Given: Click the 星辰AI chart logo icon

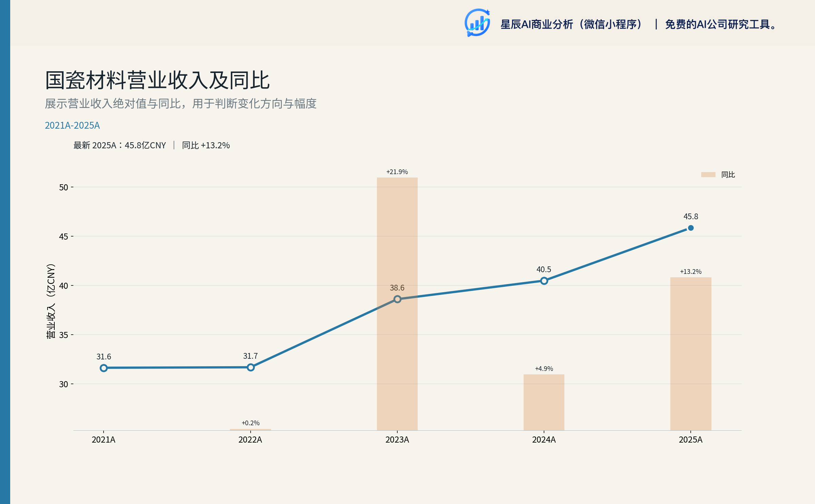Looking at the screenshot, I should 477,23.
